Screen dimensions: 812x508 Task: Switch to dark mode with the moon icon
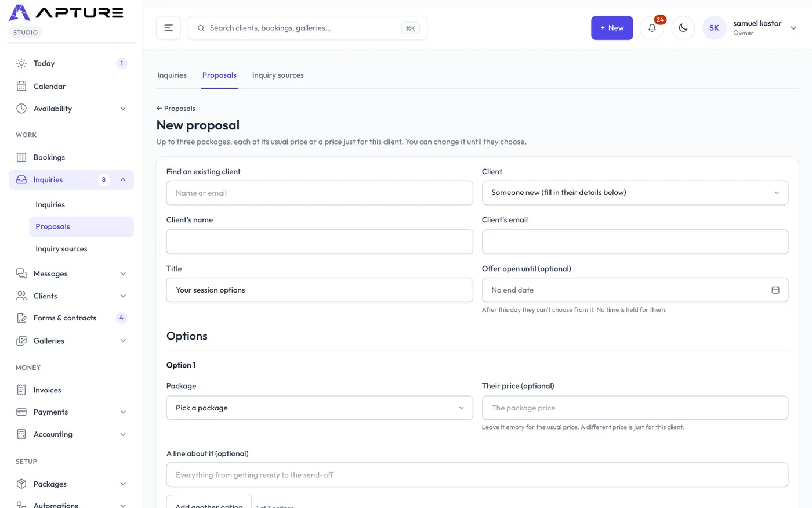click(683, 28)
